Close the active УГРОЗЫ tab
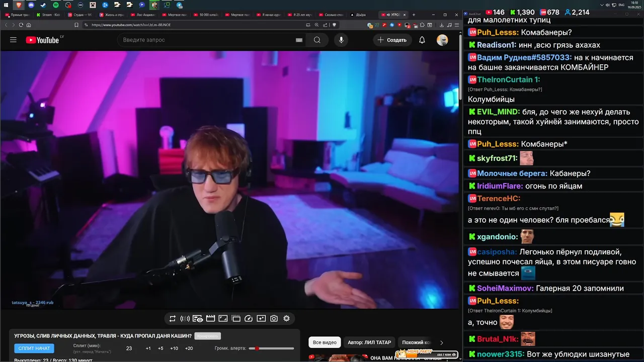 click(406, 15)
